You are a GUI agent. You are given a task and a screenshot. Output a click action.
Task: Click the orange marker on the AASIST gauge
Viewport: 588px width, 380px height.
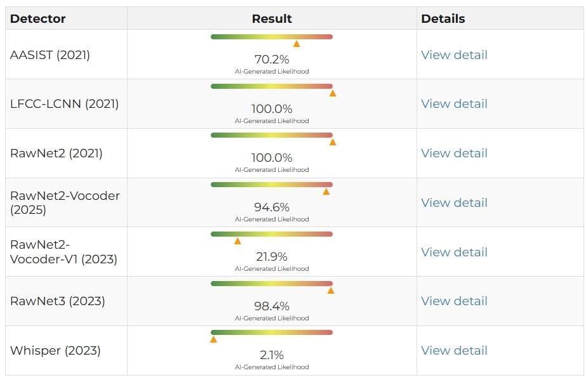297,44
